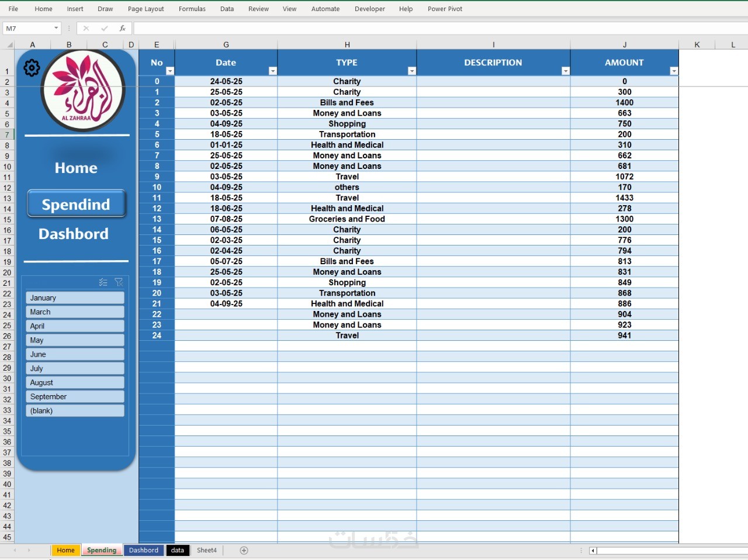Open the Automate ribbon tab

point(325,9)
